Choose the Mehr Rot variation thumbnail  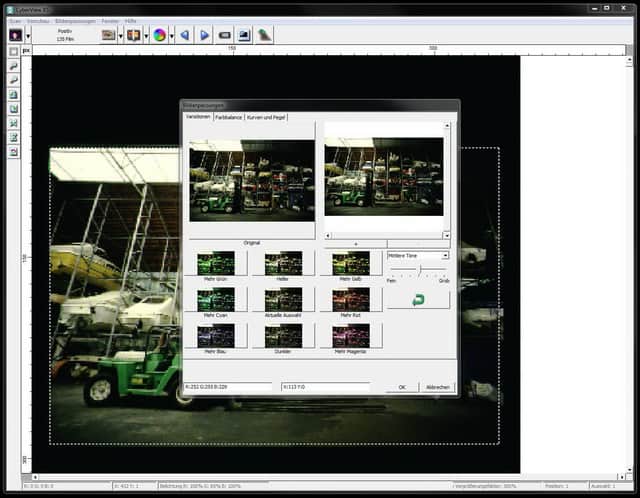pyautogui.click(x=351, y=300)
